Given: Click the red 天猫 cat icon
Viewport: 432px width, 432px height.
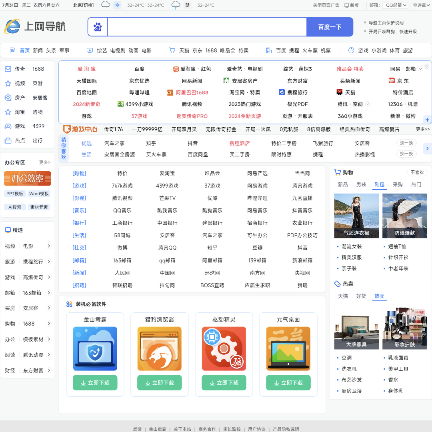Looking at the screenshot, I should click(339, 92).
